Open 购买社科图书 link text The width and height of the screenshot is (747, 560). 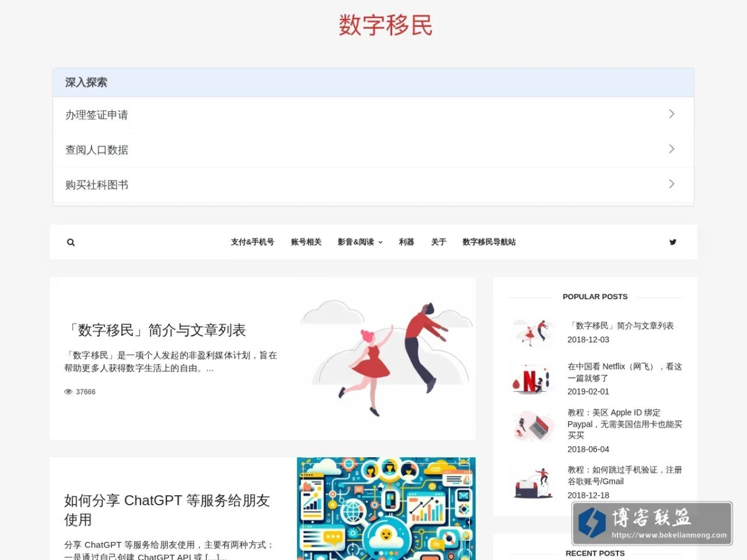pos(96,185)
